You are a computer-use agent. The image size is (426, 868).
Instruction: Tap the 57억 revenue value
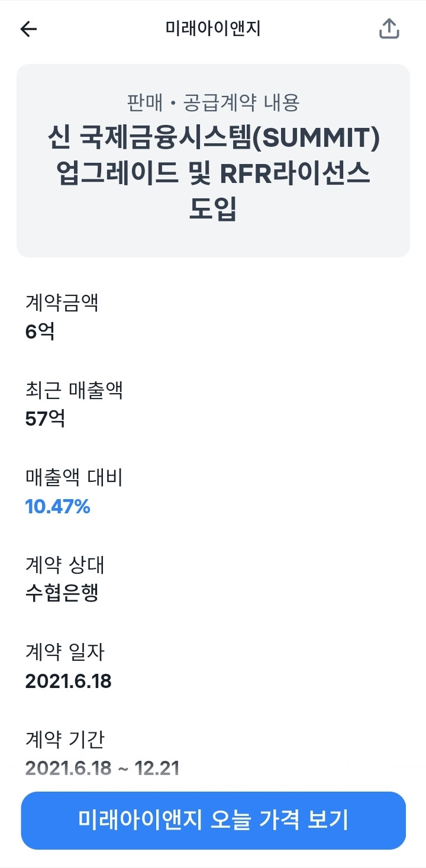45,419
